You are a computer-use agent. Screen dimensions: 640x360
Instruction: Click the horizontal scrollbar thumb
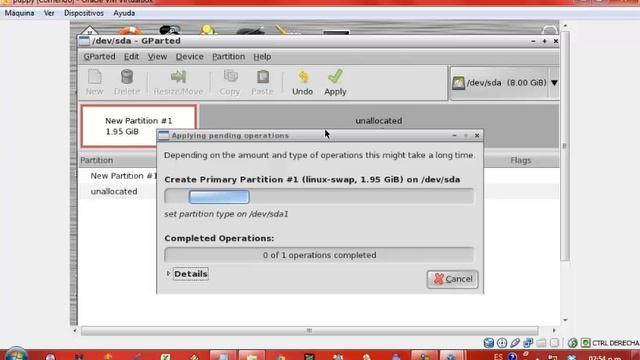tap(309, 331)
